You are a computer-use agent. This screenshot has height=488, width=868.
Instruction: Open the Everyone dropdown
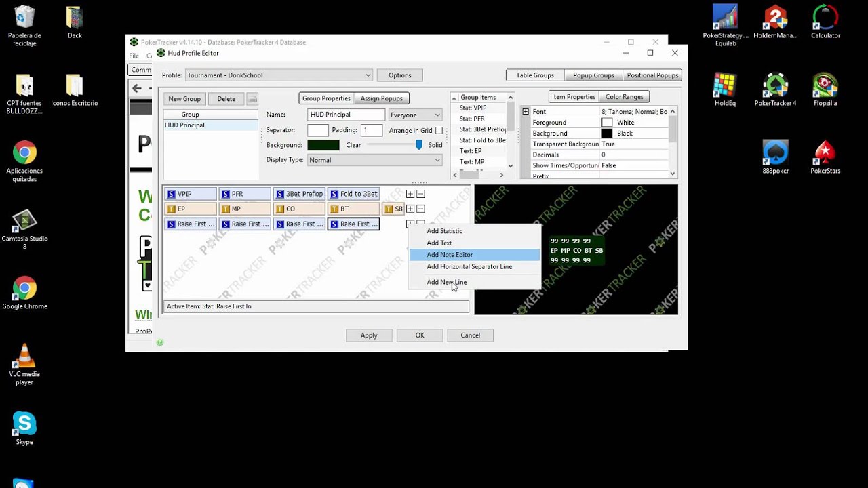(x=415, y=115)
